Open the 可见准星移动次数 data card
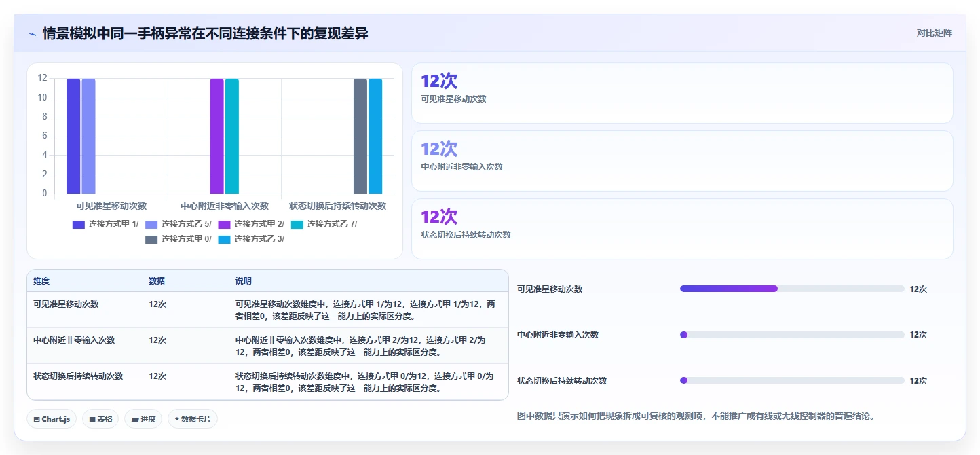Viewport: 980px width, 455px height. click(x=682, y=93)
